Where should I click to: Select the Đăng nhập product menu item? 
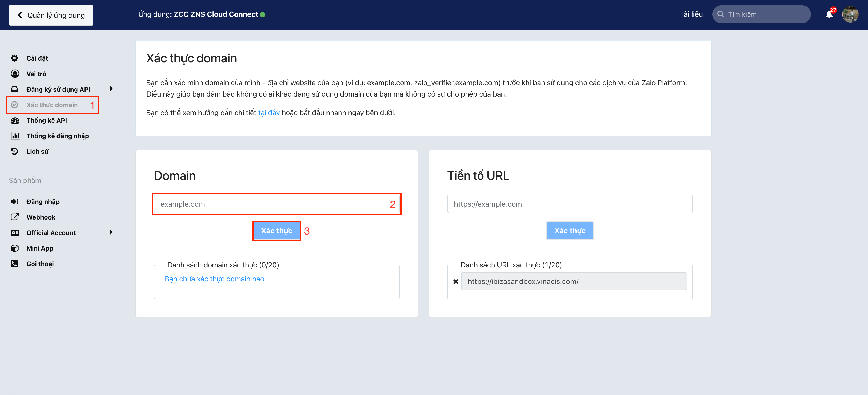tap(43, 202)
